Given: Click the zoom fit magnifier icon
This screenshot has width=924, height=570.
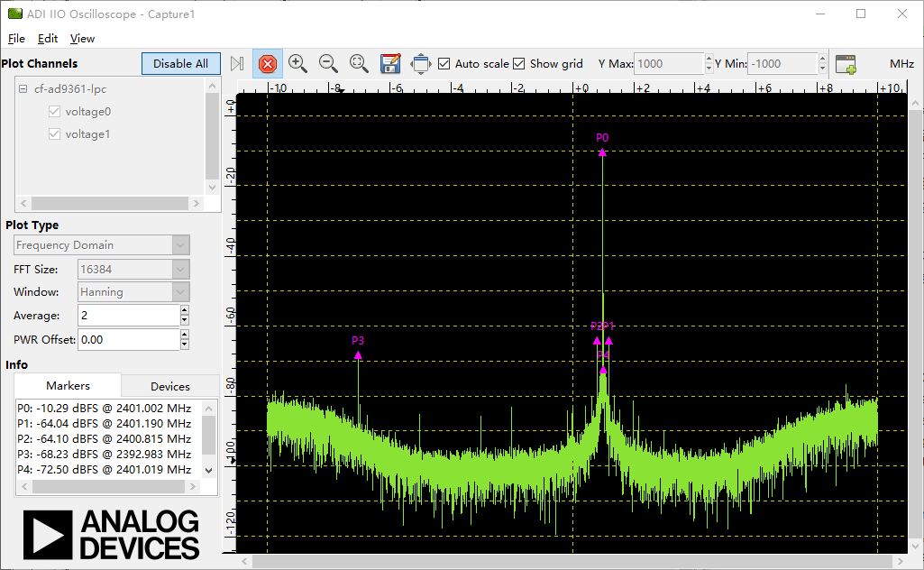Looking at the screenshot, I should (x=359, y=64).
